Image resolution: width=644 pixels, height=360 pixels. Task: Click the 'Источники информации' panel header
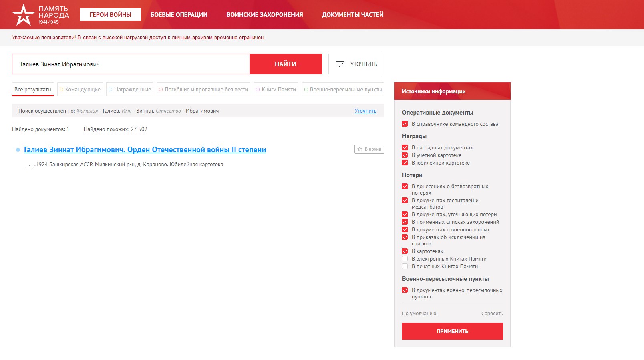(453, 91)
